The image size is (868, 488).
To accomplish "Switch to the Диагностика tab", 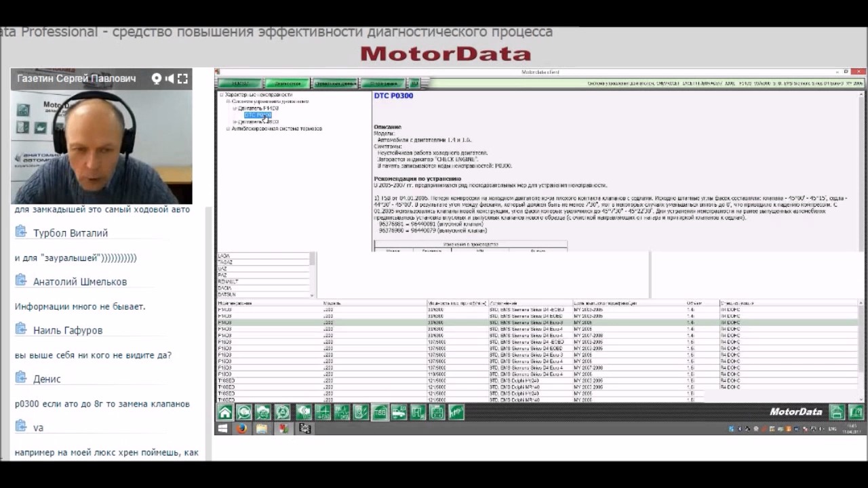I will (287, 83).
